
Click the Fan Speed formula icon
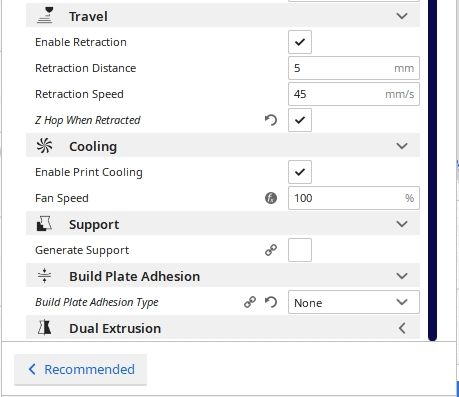(x=271, y=198)
